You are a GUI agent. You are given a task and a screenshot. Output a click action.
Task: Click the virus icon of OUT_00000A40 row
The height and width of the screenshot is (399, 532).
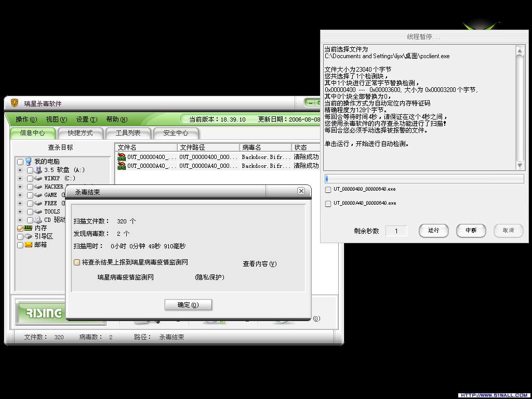(122, 166)
